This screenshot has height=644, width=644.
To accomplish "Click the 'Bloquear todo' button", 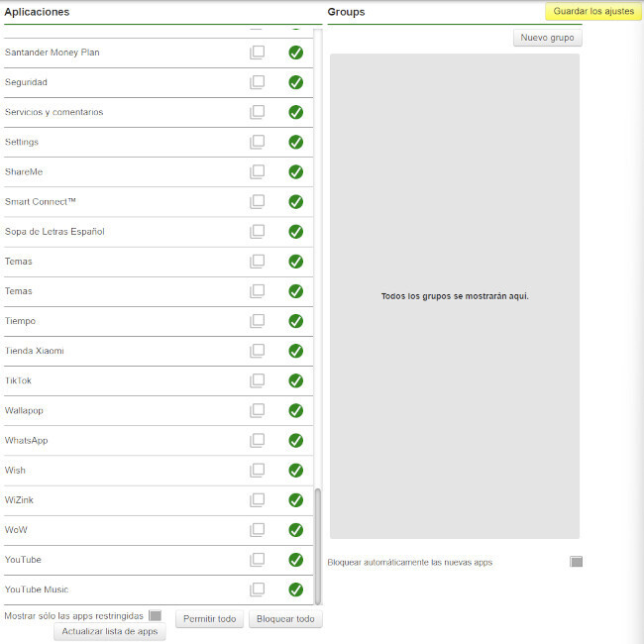I will [285, 619].
